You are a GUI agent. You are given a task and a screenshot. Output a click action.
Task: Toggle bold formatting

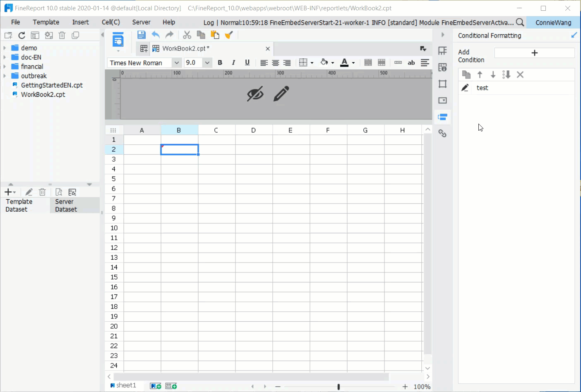pyautogui.click(x=220, y=62)
